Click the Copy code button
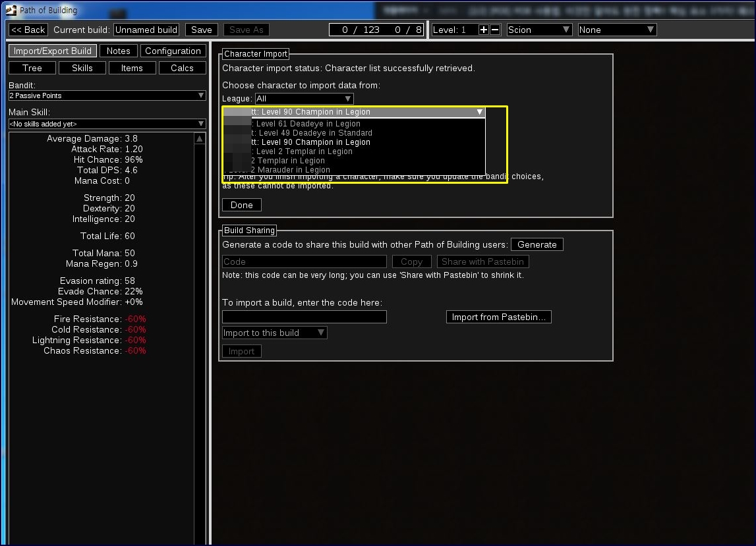Screen dimensions: 756x546 pos(411,261)
